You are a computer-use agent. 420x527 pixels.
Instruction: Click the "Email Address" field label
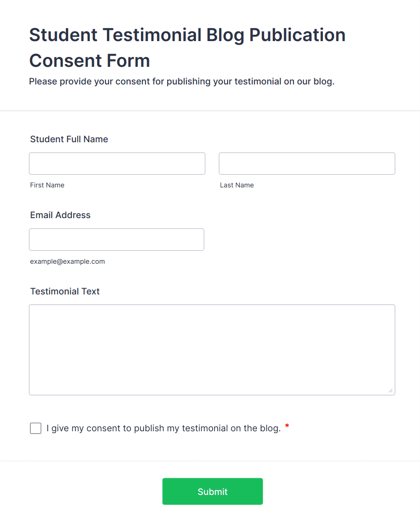coord(61,215)
